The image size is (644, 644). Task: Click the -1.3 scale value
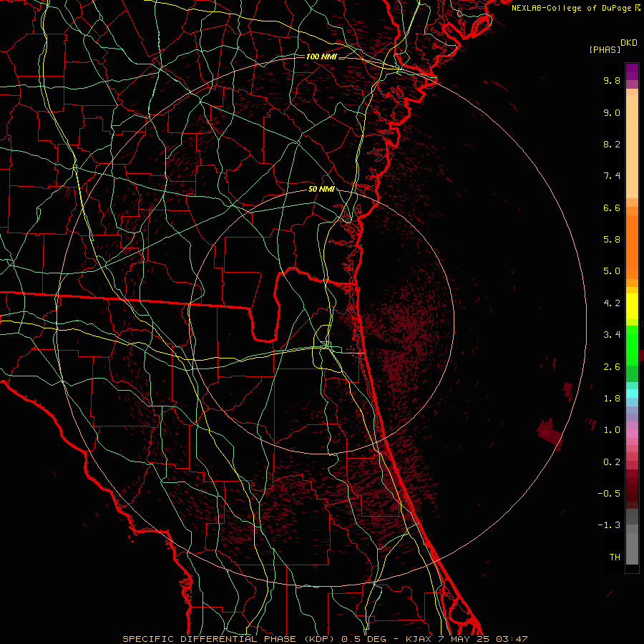coord(609,525)
